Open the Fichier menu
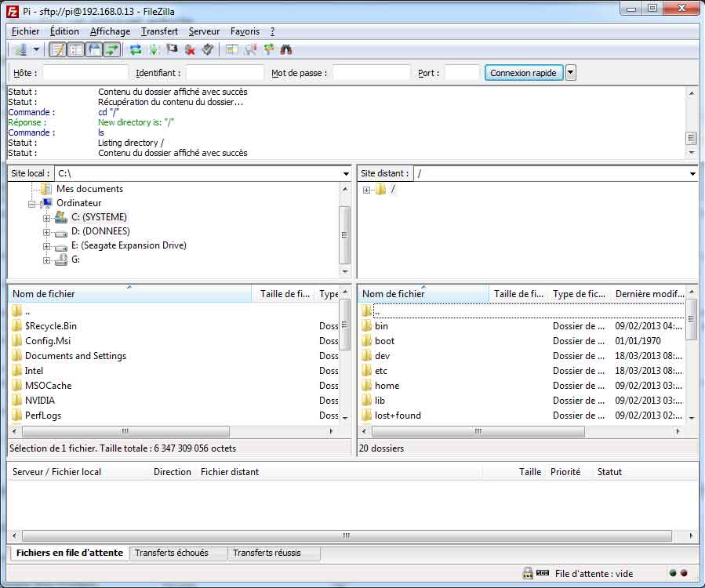Screen dimensions: 705x588 (x=26, y=31)
